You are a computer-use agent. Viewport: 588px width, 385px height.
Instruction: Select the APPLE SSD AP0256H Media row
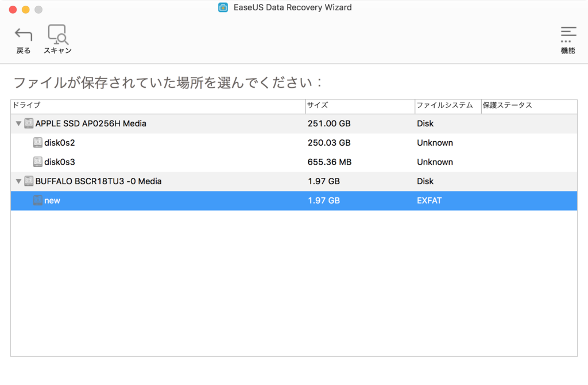pyautogui.click(x=294, y=124)
